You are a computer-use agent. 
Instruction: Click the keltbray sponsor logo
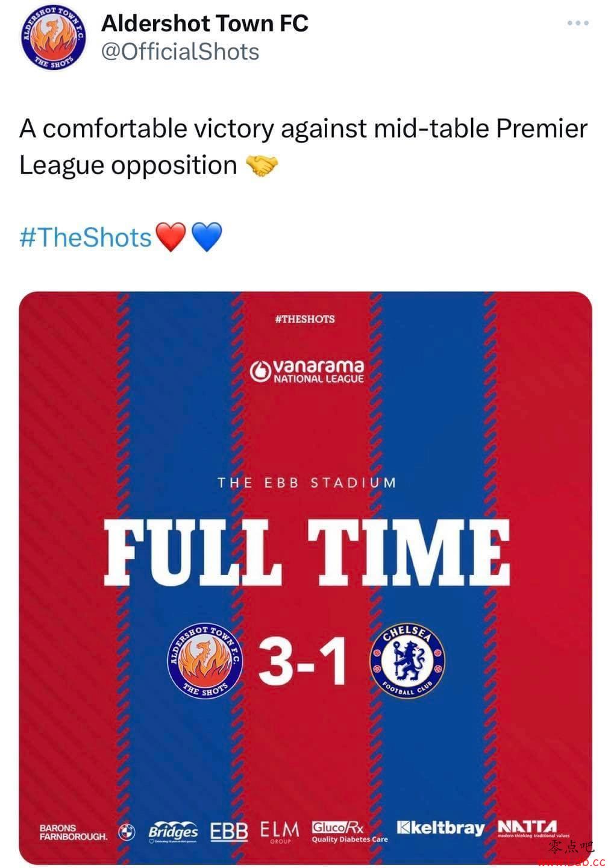click(440, 828)
